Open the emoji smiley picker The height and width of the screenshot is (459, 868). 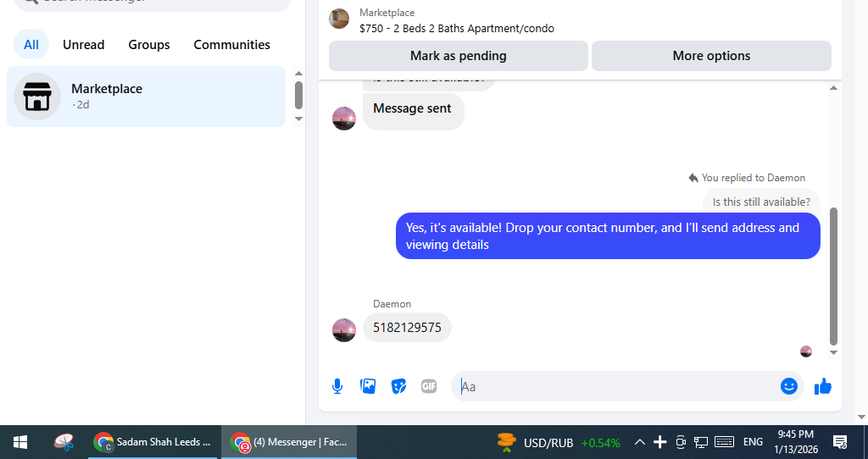tap(789, 386)
